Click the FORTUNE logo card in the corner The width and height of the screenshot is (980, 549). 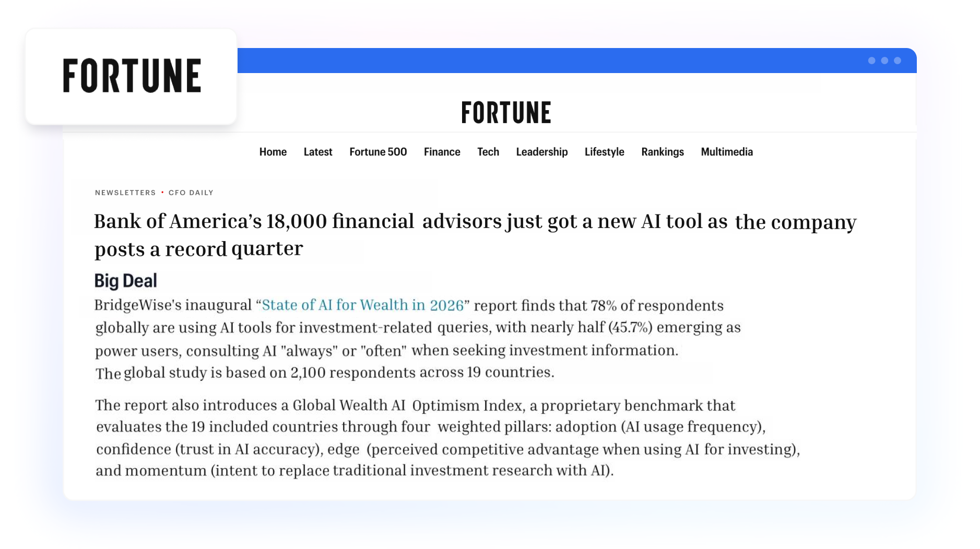pyautogui.click(x=132, y=75)
